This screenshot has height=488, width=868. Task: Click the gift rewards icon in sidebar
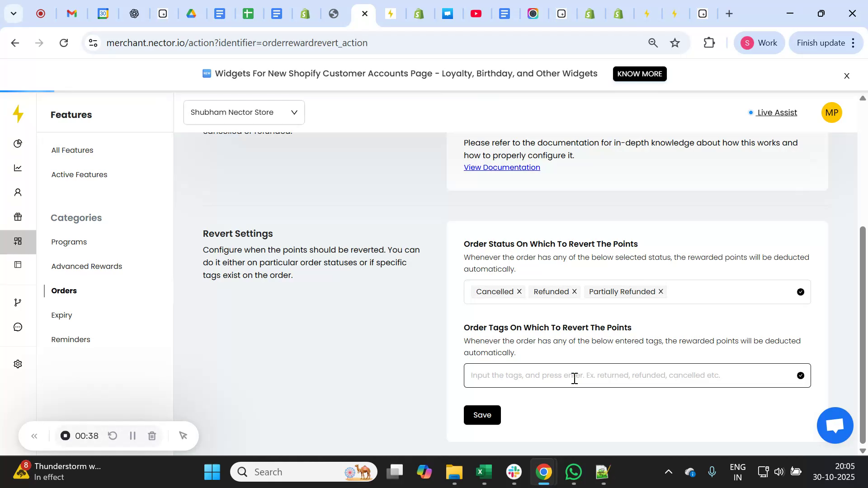[18, 216]
